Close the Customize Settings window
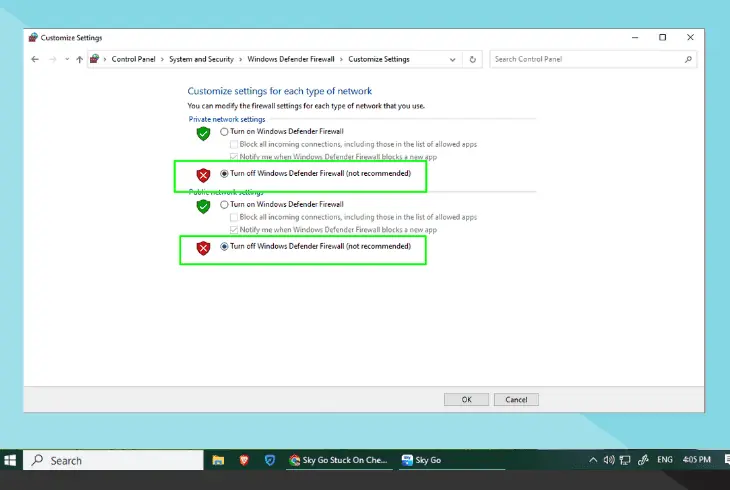730x490 pixels. click(x=690, y=38)
